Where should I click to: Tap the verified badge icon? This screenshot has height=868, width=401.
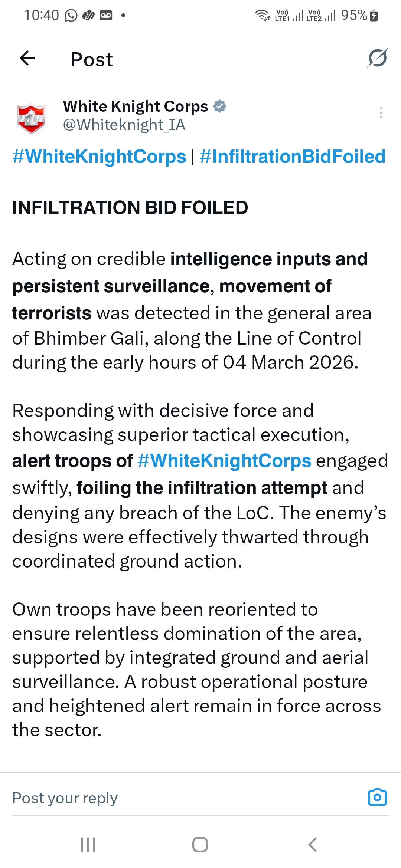[220, 106]
